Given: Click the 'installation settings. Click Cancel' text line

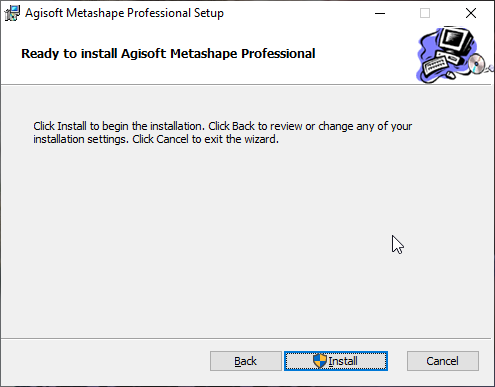Looking at the screenshot, I should (156, 139).
